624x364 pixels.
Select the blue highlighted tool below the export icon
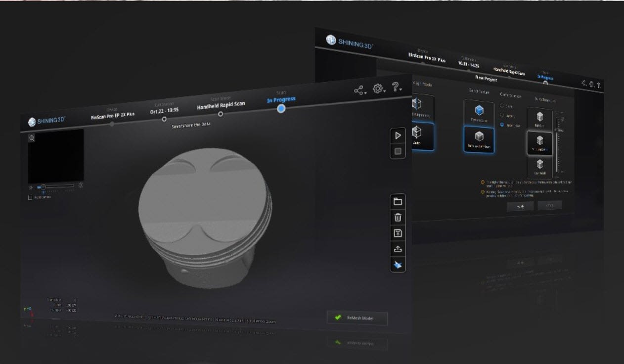(398, 266)
